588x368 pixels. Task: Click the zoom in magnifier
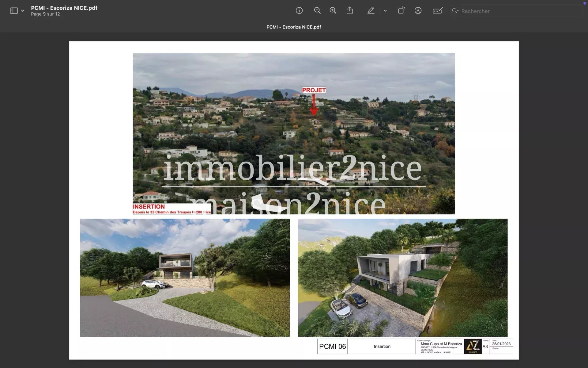[x=333, y=11]
